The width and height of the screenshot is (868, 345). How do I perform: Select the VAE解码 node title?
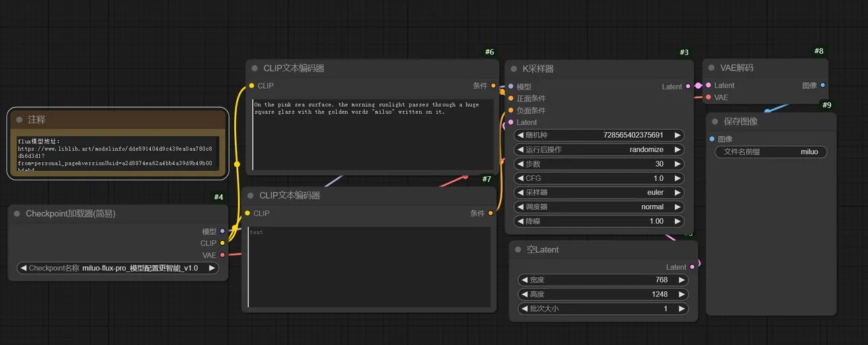click(x=737, y=68)
